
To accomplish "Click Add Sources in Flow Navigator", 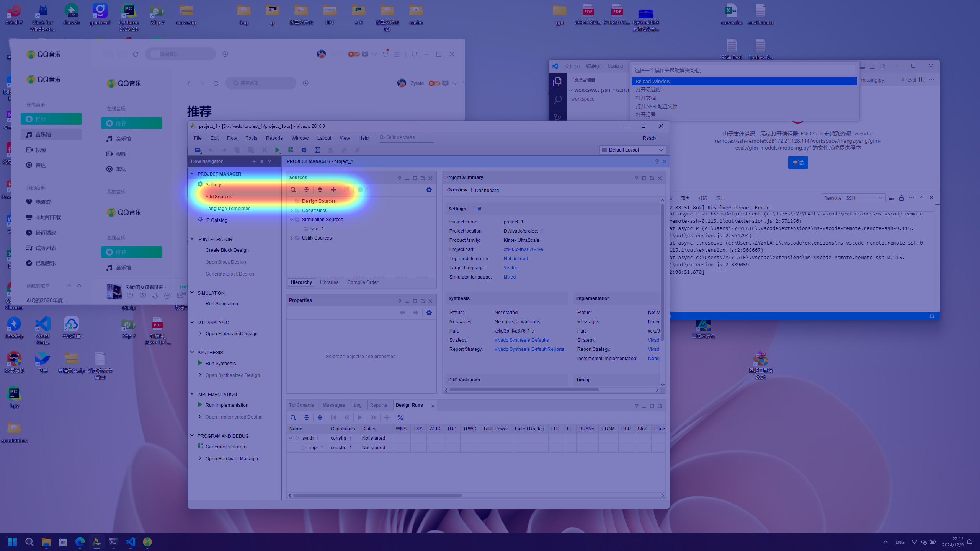I will click(219, 197).
